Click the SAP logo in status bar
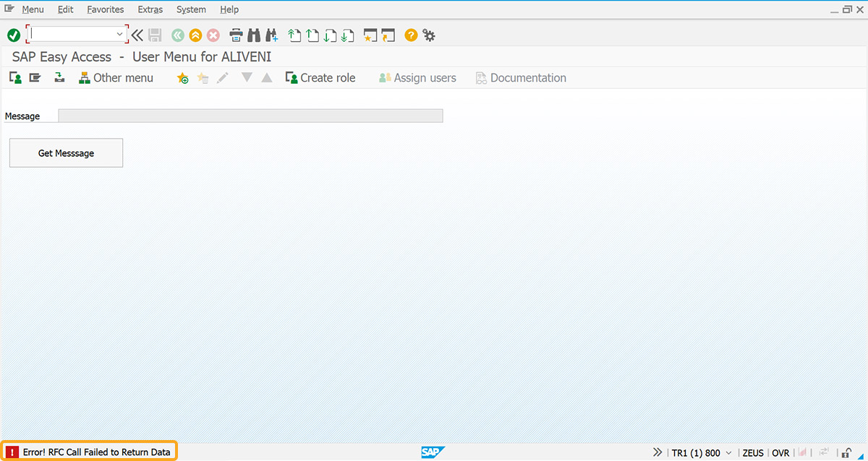This screenshot has height=461, width=868. pos(433,452)
